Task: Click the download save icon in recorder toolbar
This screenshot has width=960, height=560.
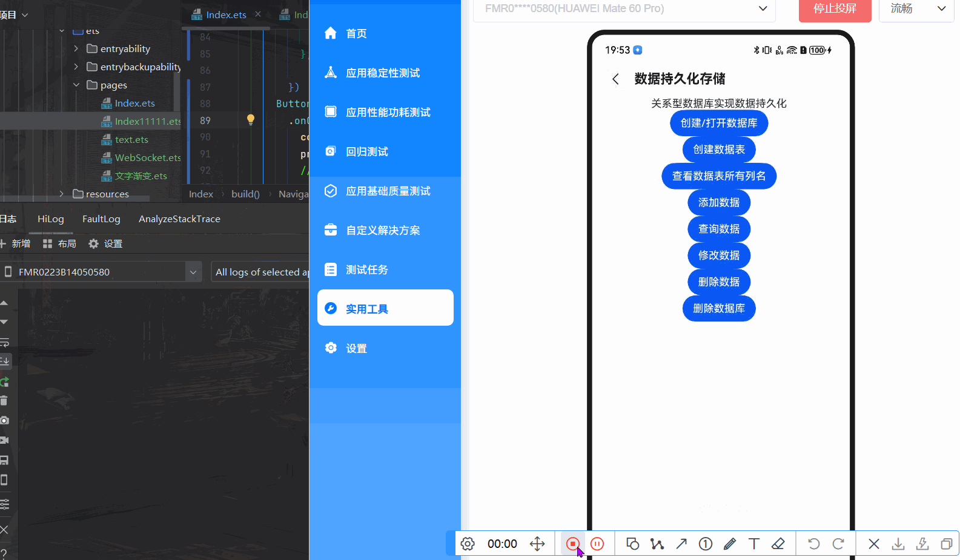Action: 898,544
